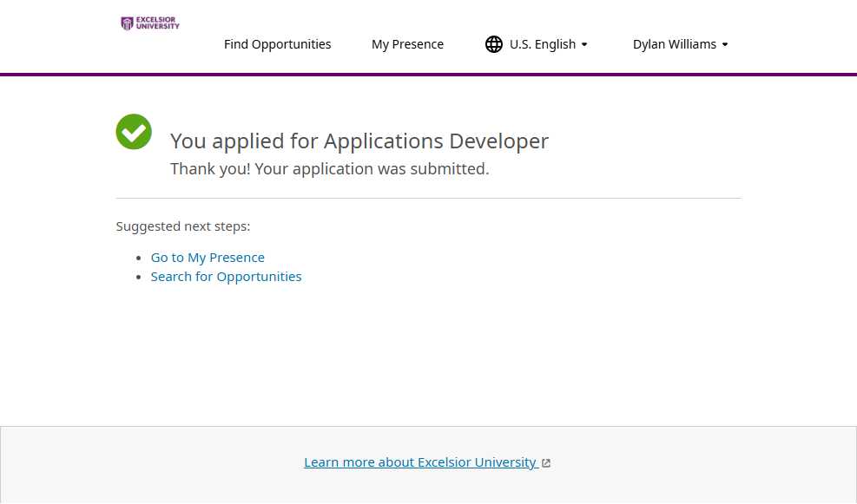Click the Suggested next steps label
The height and width of the screenshot is (504, 857).
[183, 226]
